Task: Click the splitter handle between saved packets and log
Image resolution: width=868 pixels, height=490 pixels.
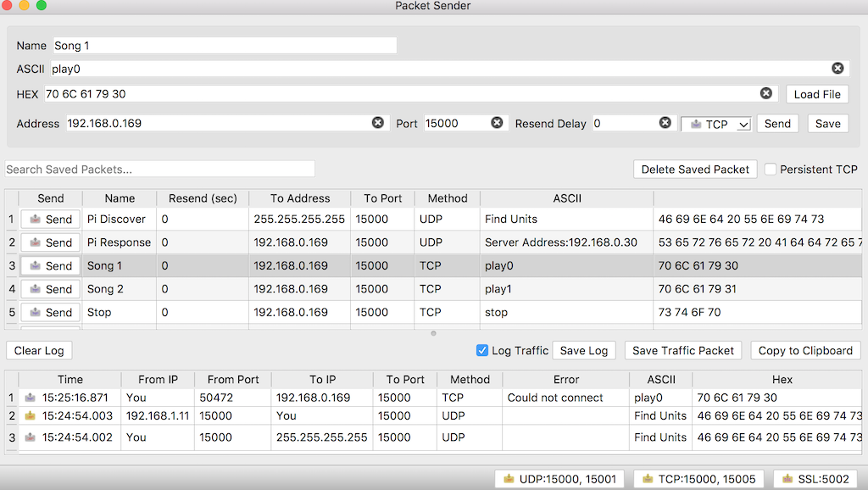Action: tap(433, 333)
